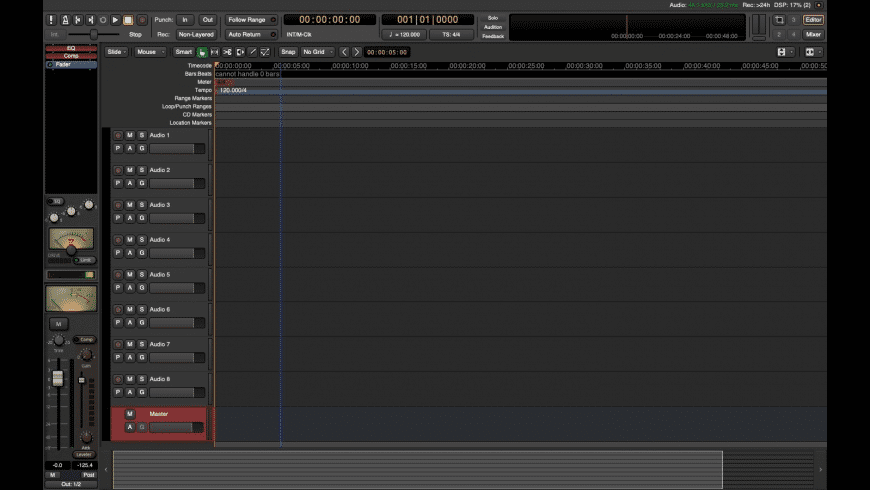Adjust the master strip volume fader
Screen dimensions: 870x490
pos(58,378)
